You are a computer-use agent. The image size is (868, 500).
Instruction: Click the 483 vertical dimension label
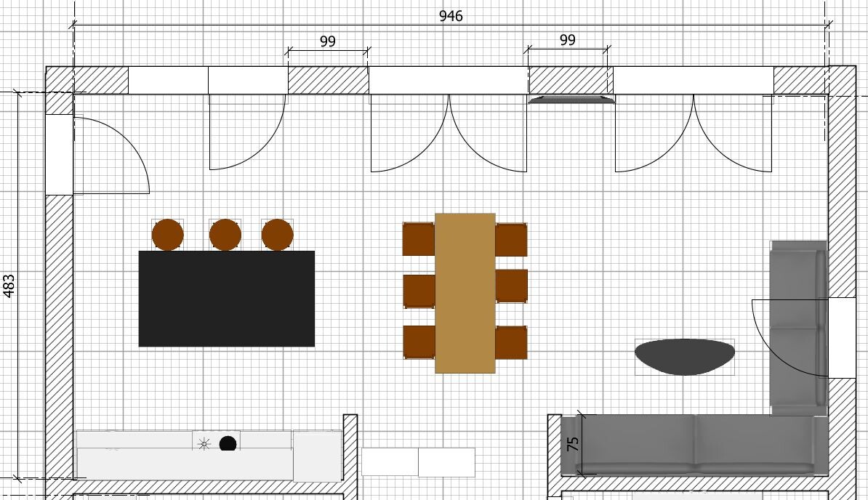click(9, 286)
